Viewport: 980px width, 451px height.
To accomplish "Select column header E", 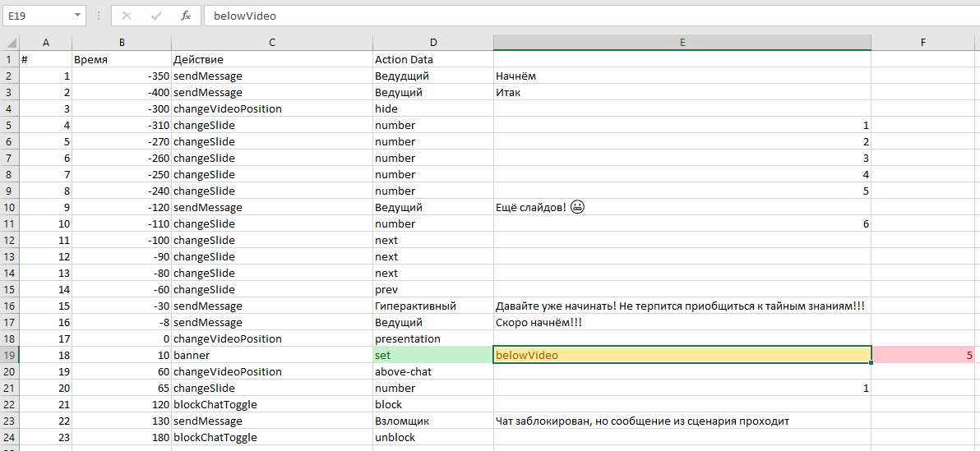I will [682, 43].
